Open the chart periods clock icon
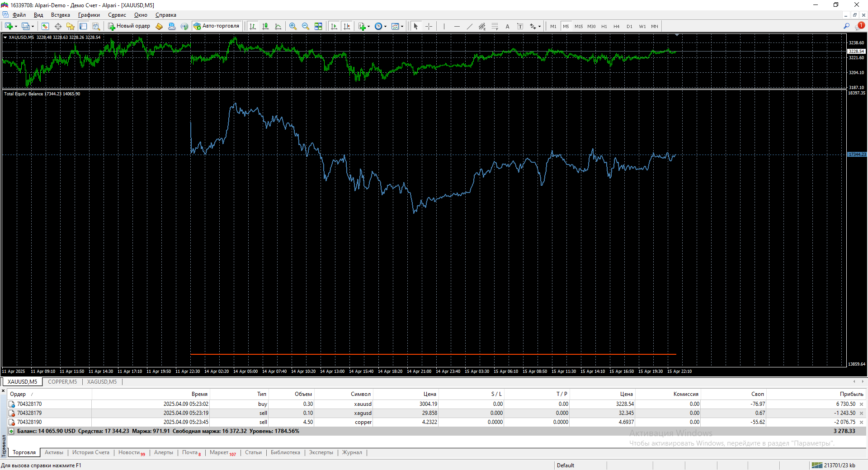The width and height of the screenshot is (868, 470). tap(378, 26)
